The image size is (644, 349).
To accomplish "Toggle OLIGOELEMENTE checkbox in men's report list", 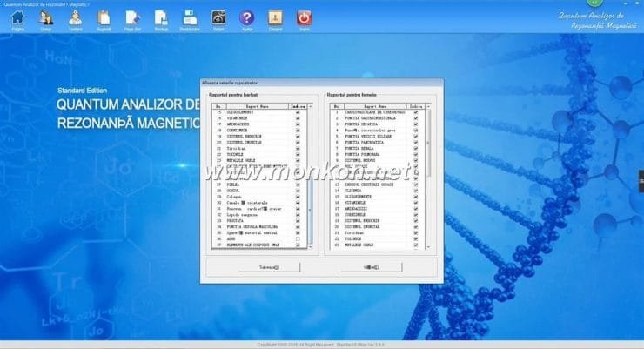I will (x=298, y=112).
